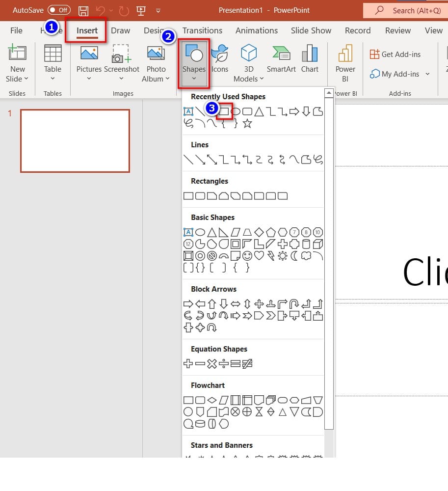This screenshot has width=448, height=491.
Task: Click the Get Add-ins button
Action: coord(395,55)
